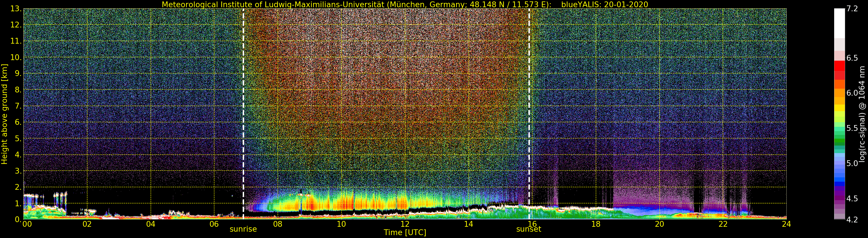Click the height axis tick label 10

pyautogui.click(x=16, y=57)
